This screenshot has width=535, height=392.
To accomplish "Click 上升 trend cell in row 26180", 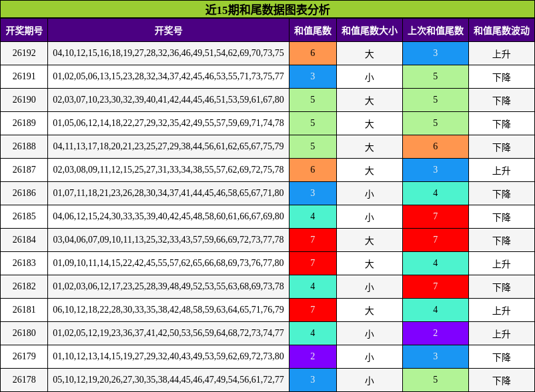I will pyautogui.click(x=502, y=333).
